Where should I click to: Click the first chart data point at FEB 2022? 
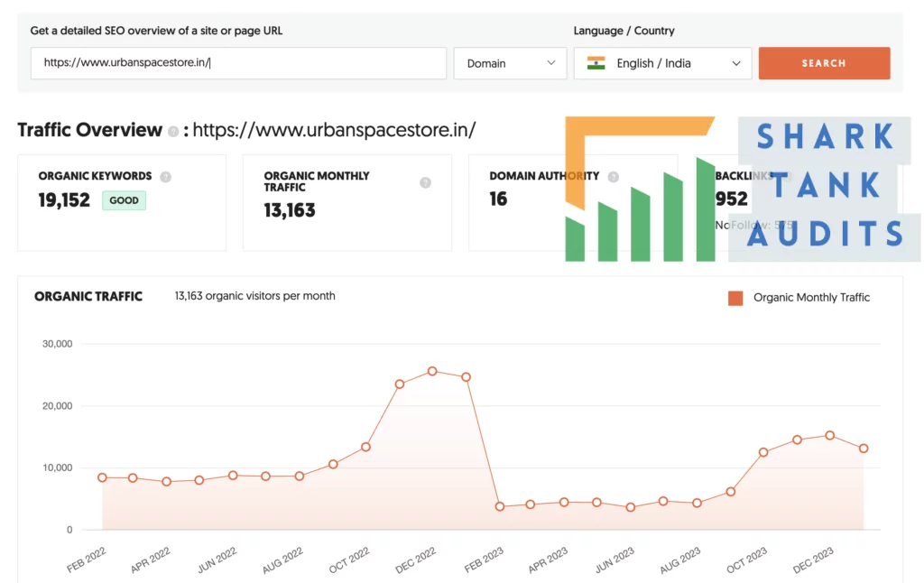click(x=103, y=477)
